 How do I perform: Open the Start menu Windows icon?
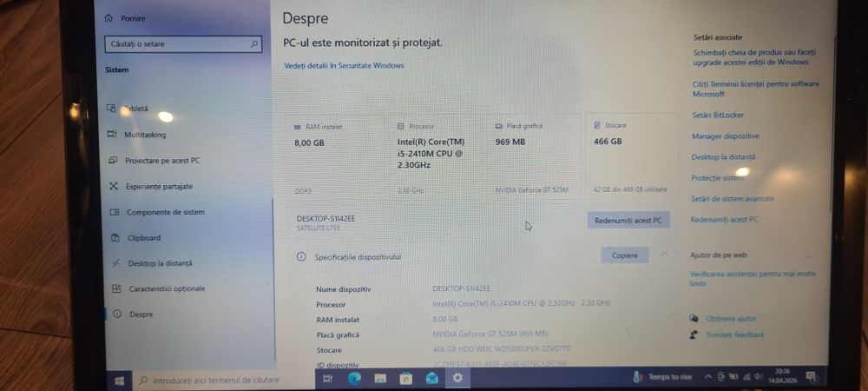pos(118,381)
